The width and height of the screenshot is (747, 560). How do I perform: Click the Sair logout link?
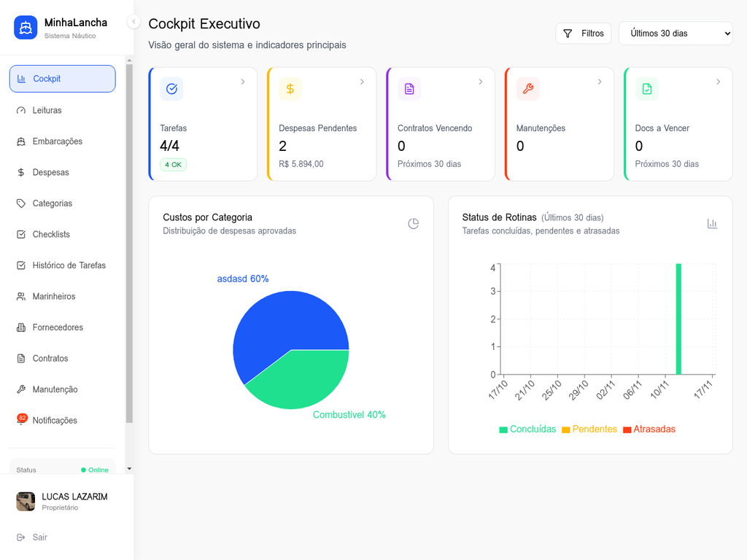pyautogui.click(x=32, y=537)
